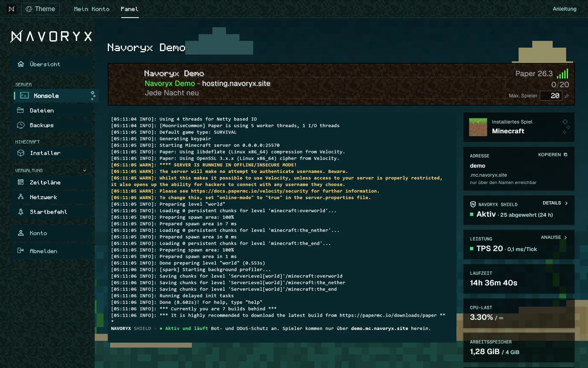The height and width of the screenshot is (368, 588).
Task: Click the Übersicht home icon
Action: click(x=21, y=64)
